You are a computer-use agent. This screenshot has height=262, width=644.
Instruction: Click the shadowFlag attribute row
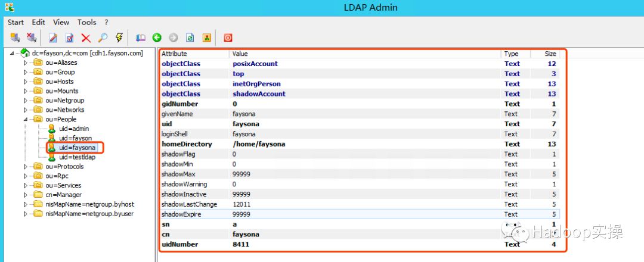pyautogui.click(x=360, y=154)
